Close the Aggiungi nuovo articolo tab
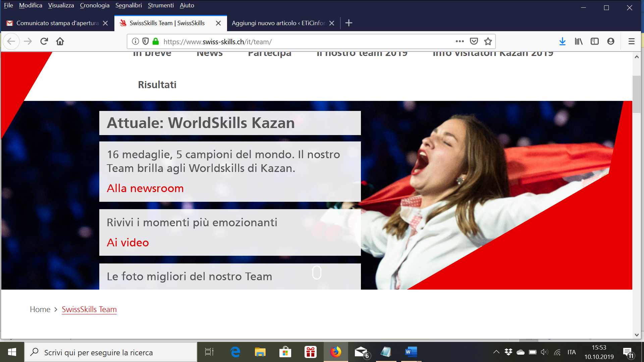The width and height of the screenshot is (644, 362). coord(332,23)
